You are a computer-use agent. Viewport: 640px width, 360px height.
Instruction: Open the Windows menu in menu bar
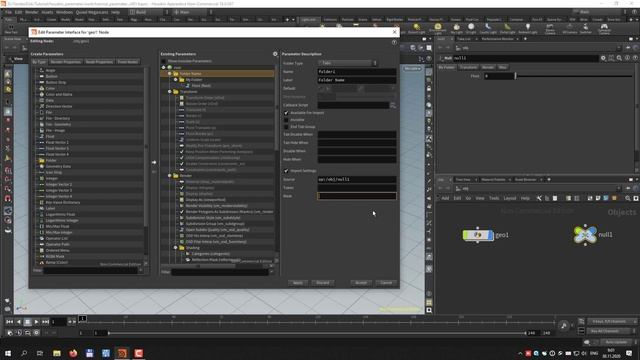coord(64,12)
